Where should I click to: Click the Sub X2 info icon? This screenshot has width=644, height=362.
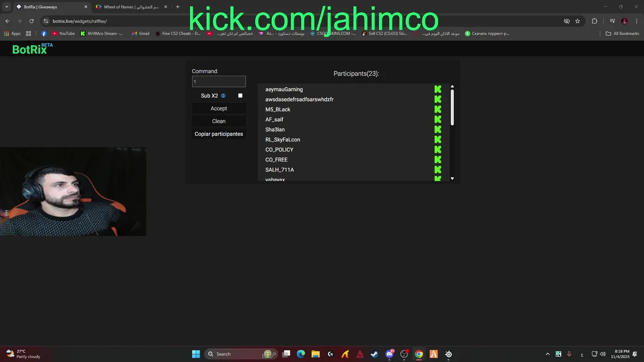pos(223,96)
